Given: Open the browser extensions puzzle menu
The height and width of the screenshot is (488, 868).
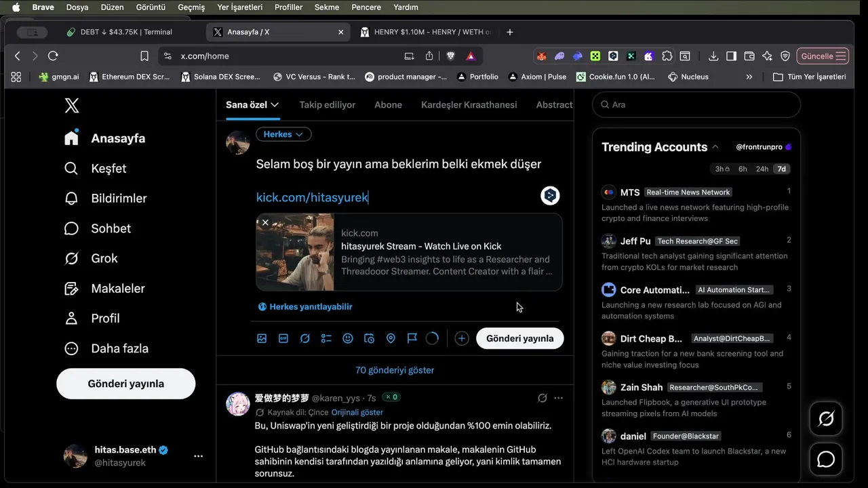Looking at the screenshot, I should pyautogui.click(x=667, y=56).
